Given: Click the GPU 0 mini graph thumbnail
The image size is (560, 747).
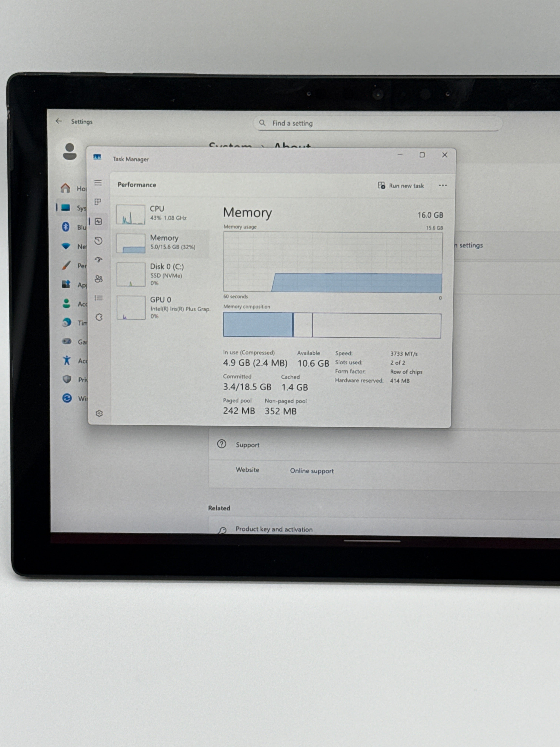Looking at the screenshot, I should [x=131, y=307].
